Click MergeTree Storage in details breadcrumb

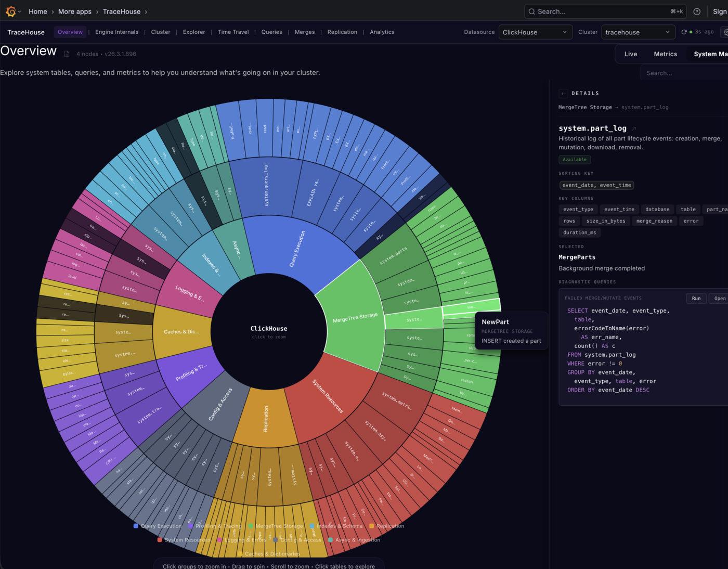tap(585, 107)
